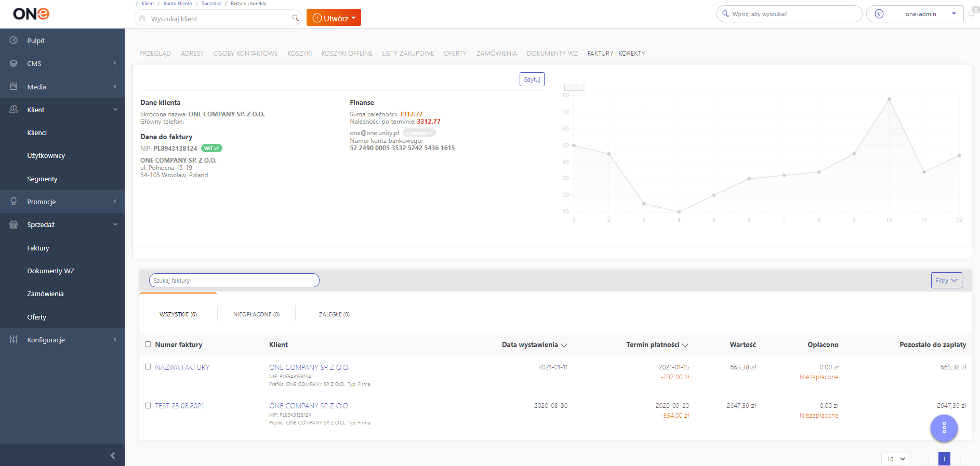Collapse the sidebar with bottom arrow
The height and width of the screenshot is (466, 980).
[113, 456]
